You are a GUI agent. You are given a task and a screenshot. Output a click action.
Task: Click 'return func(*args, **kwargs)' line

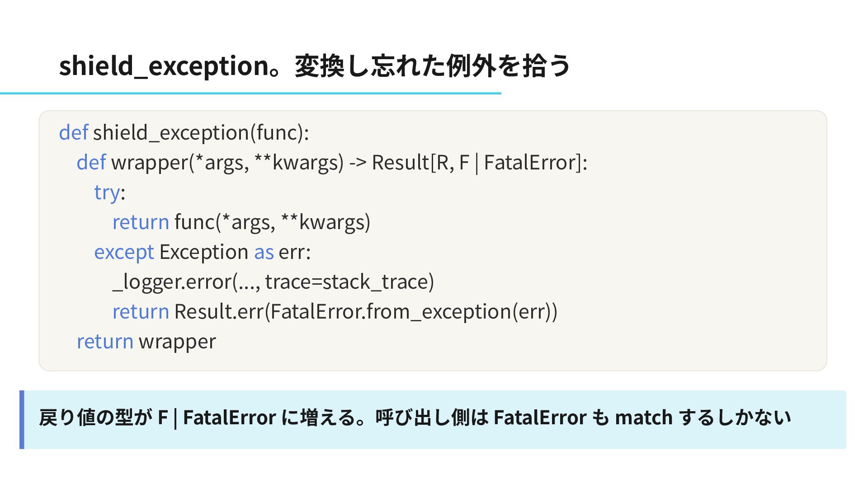pyautogui.click(x=241, y=222)
